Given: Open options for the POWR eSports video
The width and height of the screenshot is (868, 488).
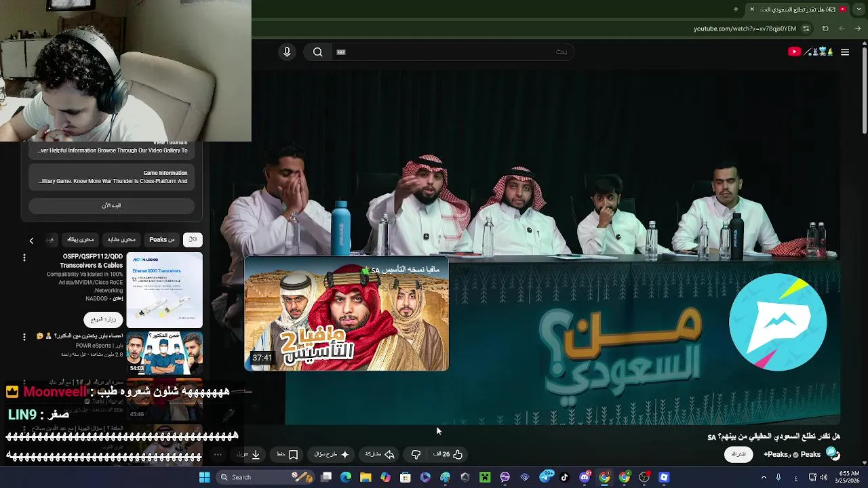Looking at the screenshot, I should click(24, 337).
